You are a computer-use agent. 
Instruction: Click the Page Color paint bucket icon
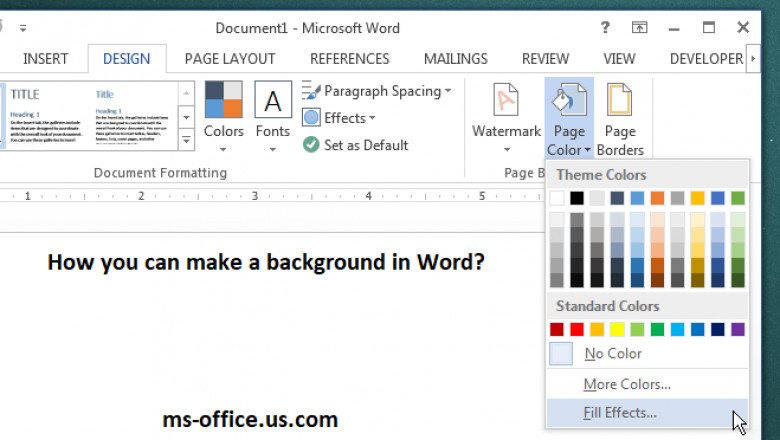click(569, 99)
